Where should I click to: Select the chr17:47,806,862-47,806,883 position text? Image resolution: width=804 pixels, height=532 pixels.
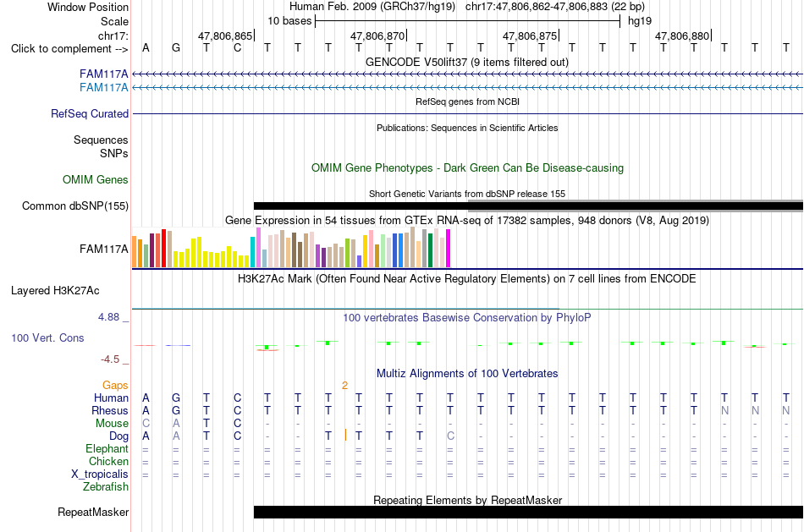coord(555,7)
